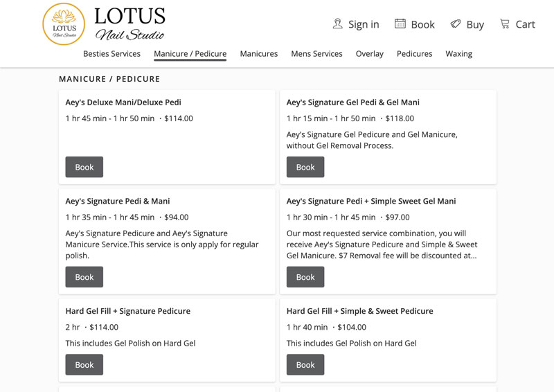Click the shopping Cart icon

coord(505,24)
